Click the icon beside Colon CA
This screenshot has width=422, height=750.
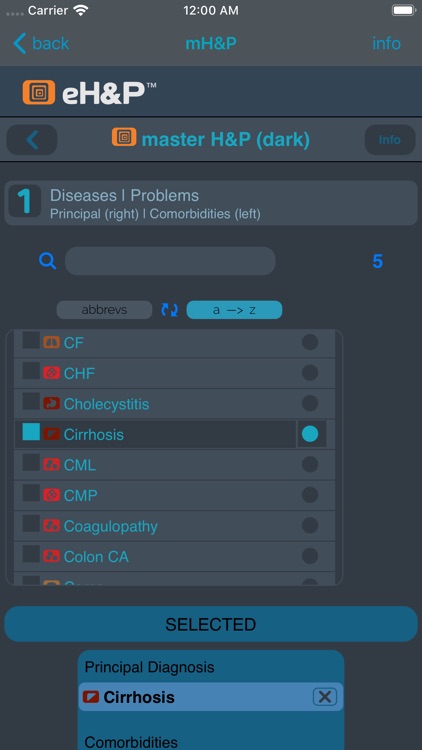pyautogui.click(x=51, y=556)
